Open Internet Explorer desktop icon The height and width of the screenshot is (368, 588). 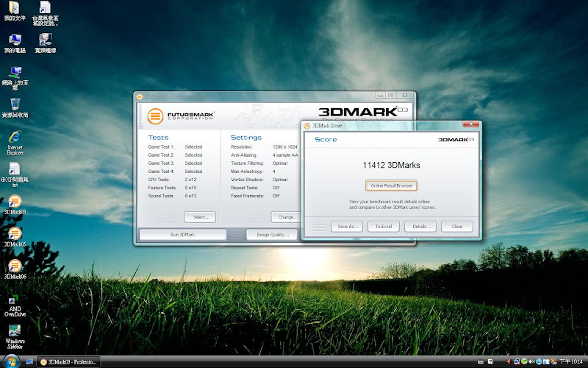(15, 143)
